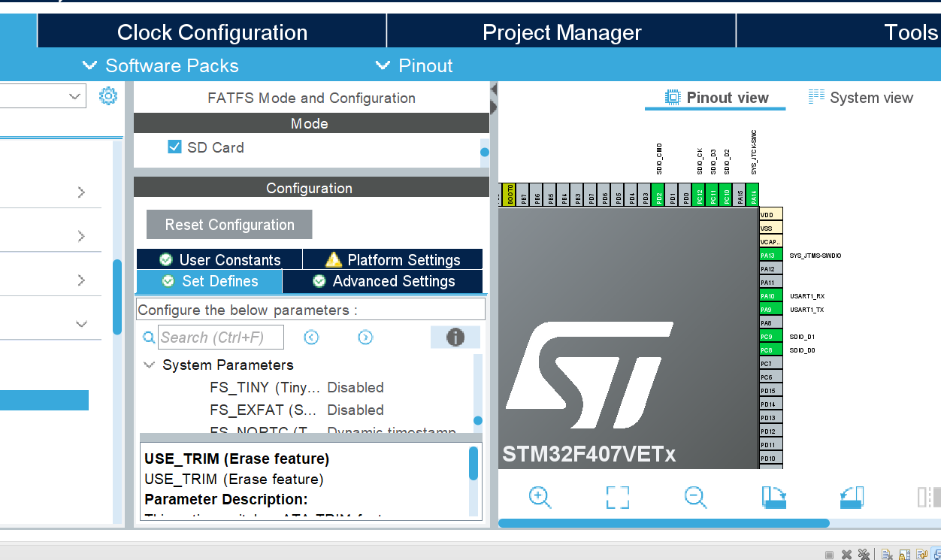
Task: Click the info icon beside the parameter search bar
Action: (455, 337)
